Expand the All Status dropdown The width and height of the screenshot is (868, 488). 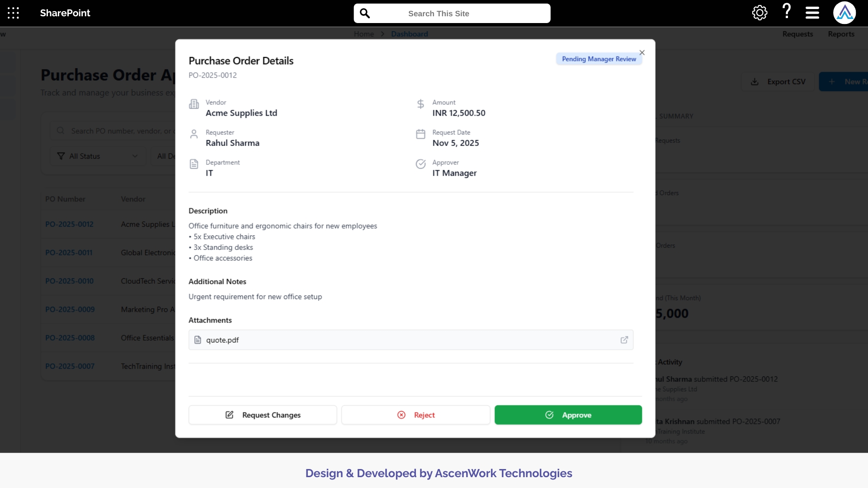pos(97,156)
